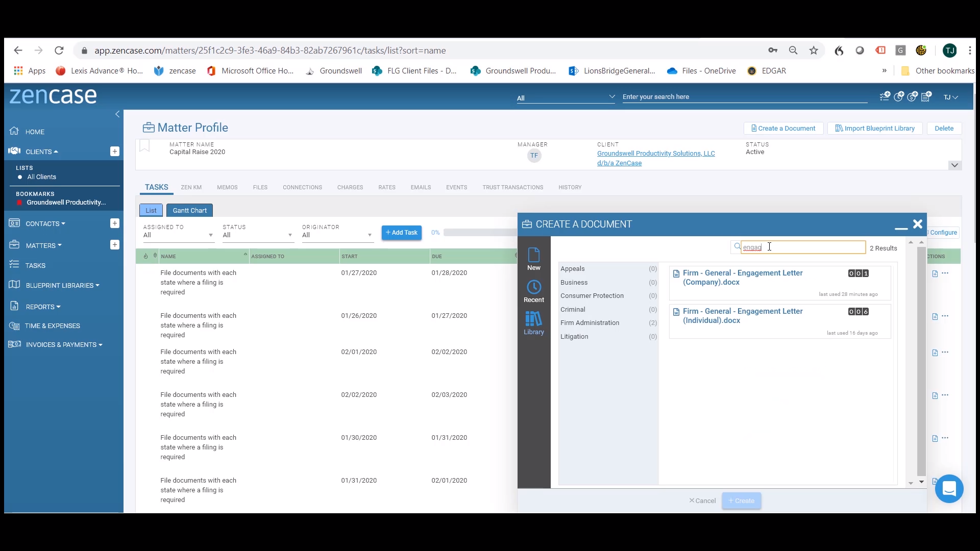
Task: Collapse the left navigation sidebar
Action: [117, 114]
